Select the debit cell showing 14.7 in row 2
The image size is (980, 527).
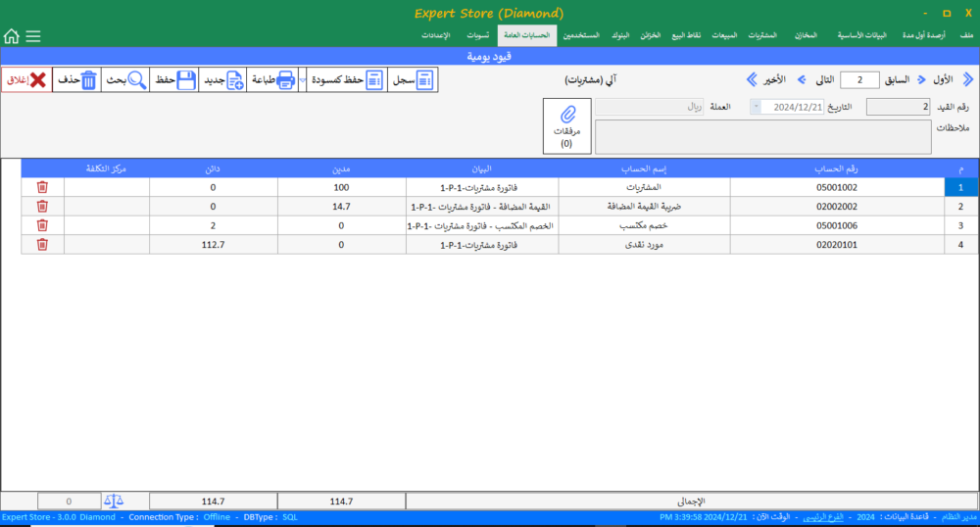[x=342, y=206]
